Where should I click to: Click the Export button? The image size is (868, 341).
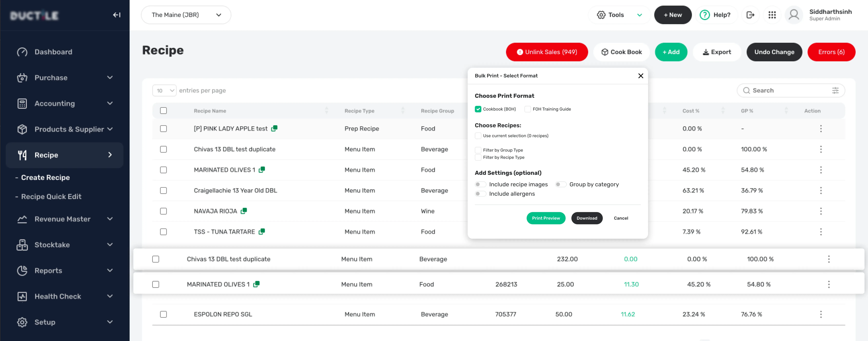tap(717, 52)
